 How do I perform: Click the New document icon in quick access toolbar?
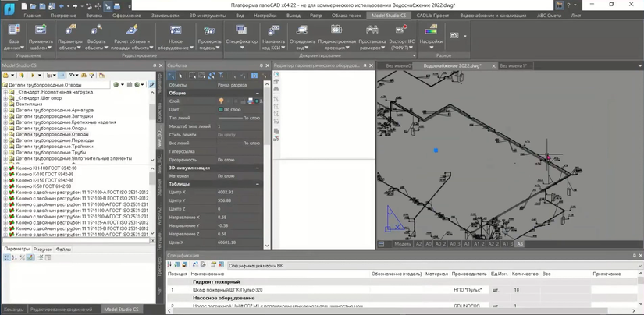click(x=24, y=6)
